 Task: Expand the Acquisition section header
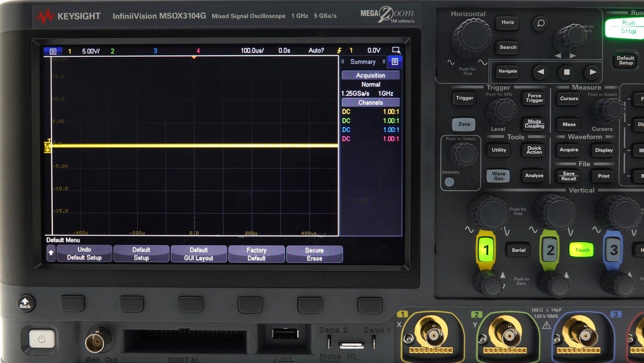371,75
